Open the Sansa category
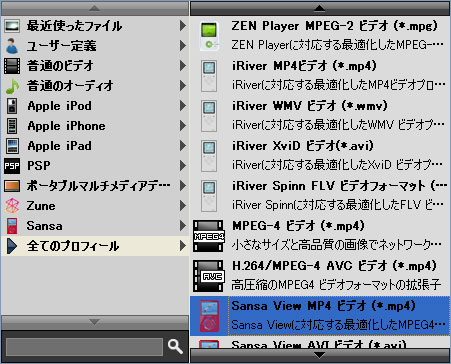451x364 pixels. tap(95, 226)
